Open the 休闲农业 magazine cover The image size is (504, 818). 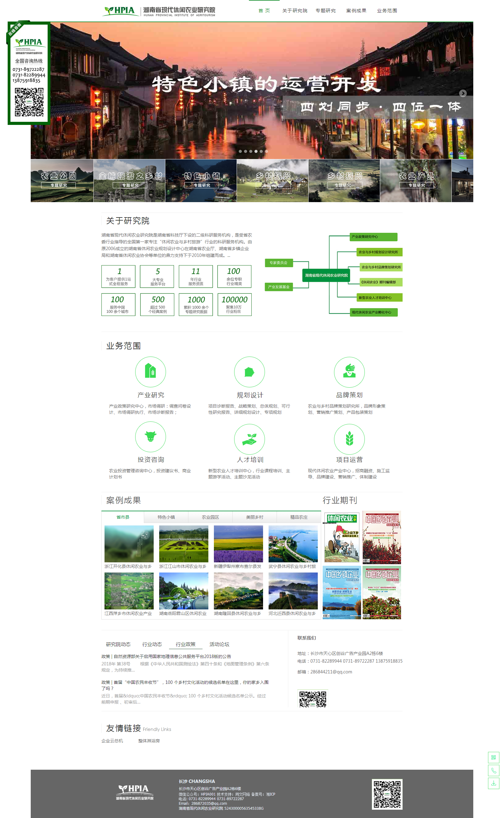(x=341, y=537)
